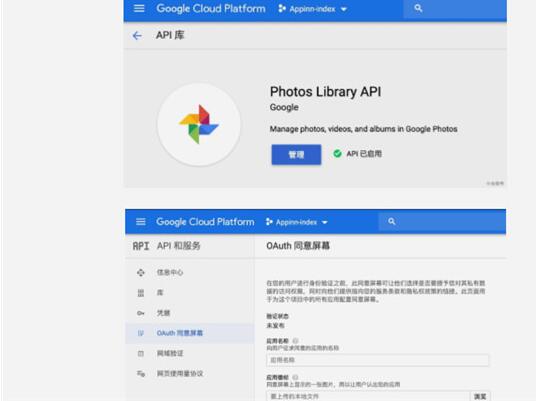Click OAuth consent screen sidebar icon
The width and height of the screenshot is (536, 401).
(x=140, y=333)
